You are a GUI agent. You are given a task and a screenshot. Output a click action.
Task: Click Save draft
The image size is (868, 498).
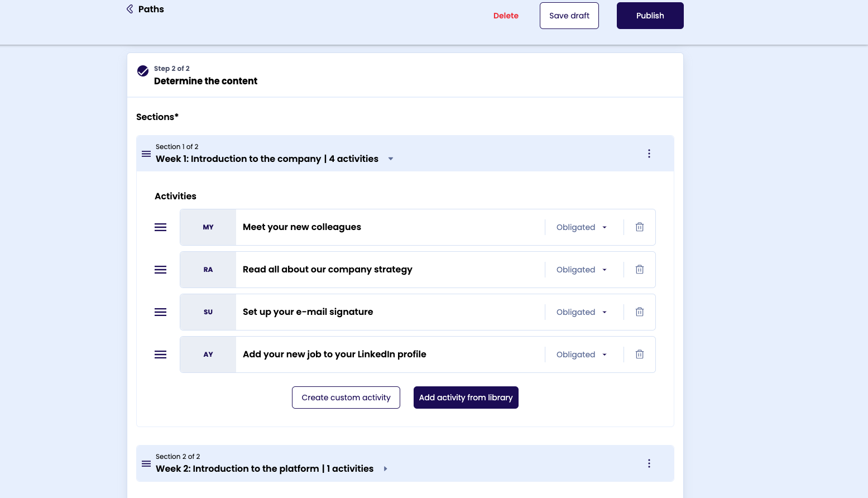coord(569,16)
